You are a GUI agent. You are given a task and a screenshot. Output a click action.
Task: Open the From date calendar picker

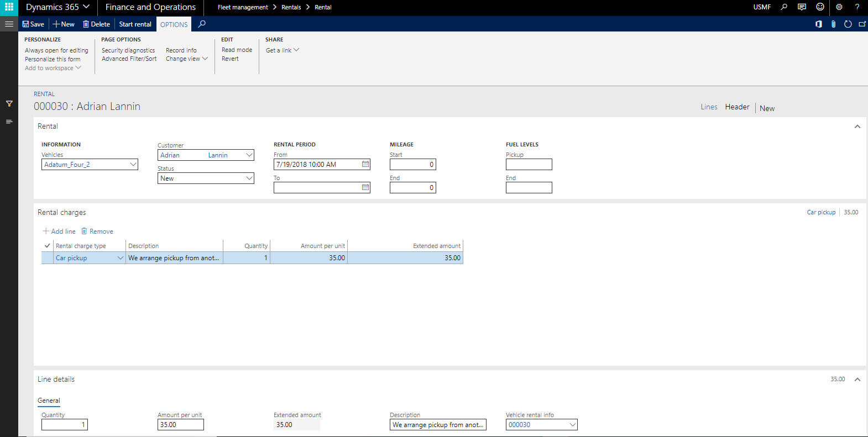[365, 164]
